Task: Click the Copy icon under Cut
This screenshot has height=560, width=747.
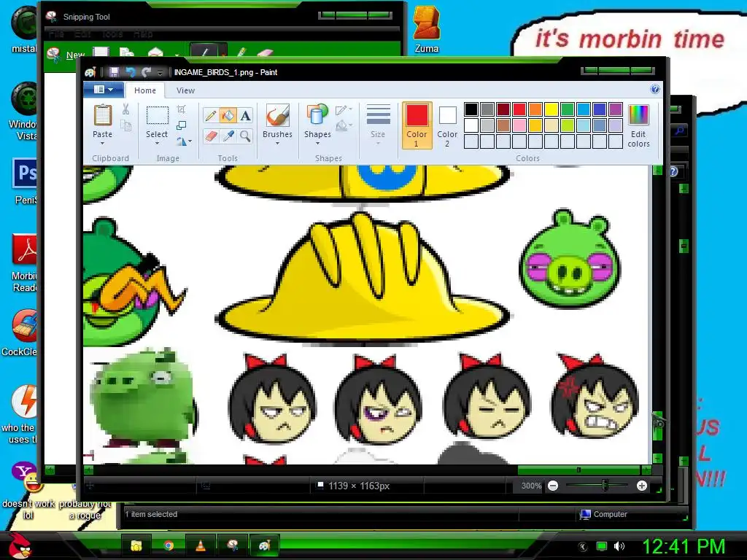Action: coord(125,125)
